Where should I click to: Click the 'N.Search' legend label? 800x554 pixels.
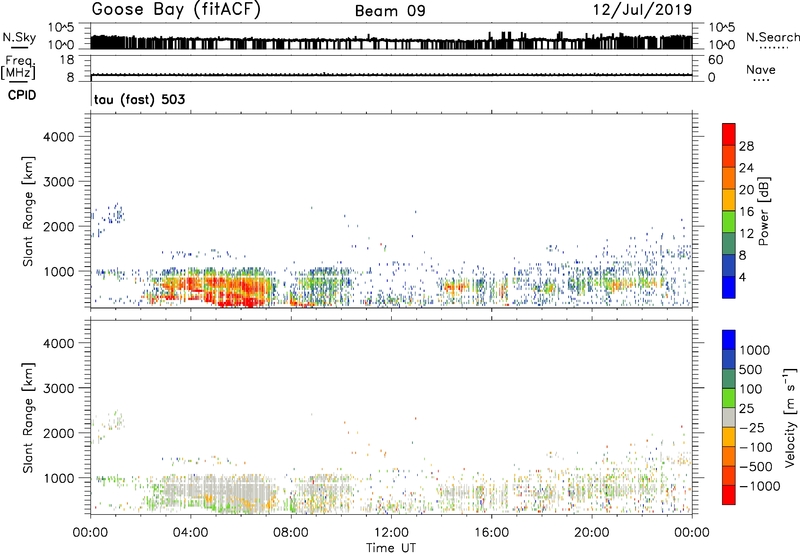pos(772,37)
